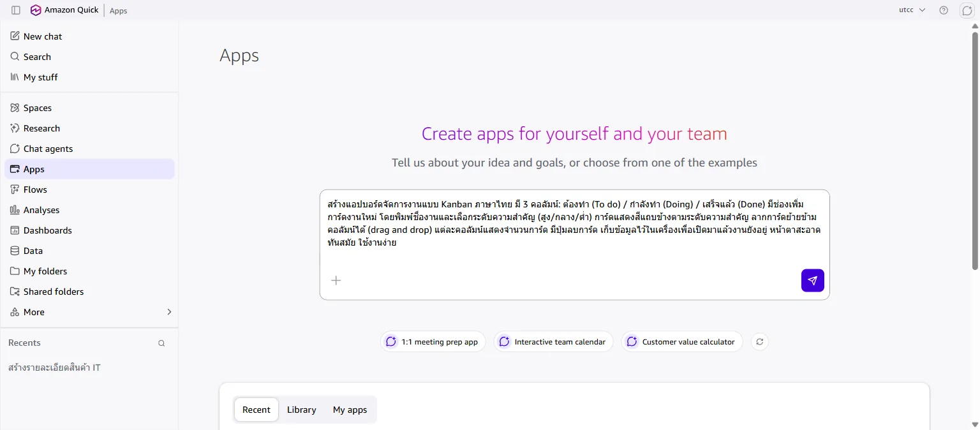
Task: Click the Apps page heading
Action: [x=239, y=56]
